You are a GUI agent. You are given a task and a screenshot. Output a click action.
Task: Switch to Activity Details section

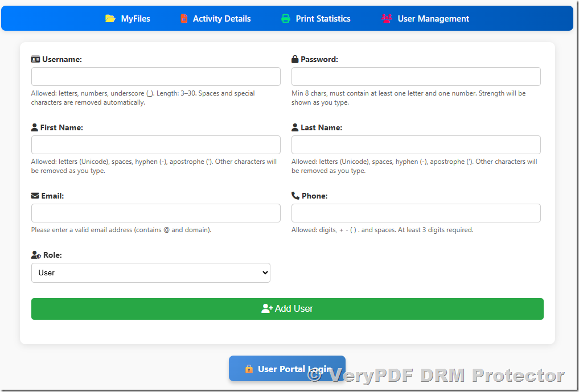click(x=221, y=19)
